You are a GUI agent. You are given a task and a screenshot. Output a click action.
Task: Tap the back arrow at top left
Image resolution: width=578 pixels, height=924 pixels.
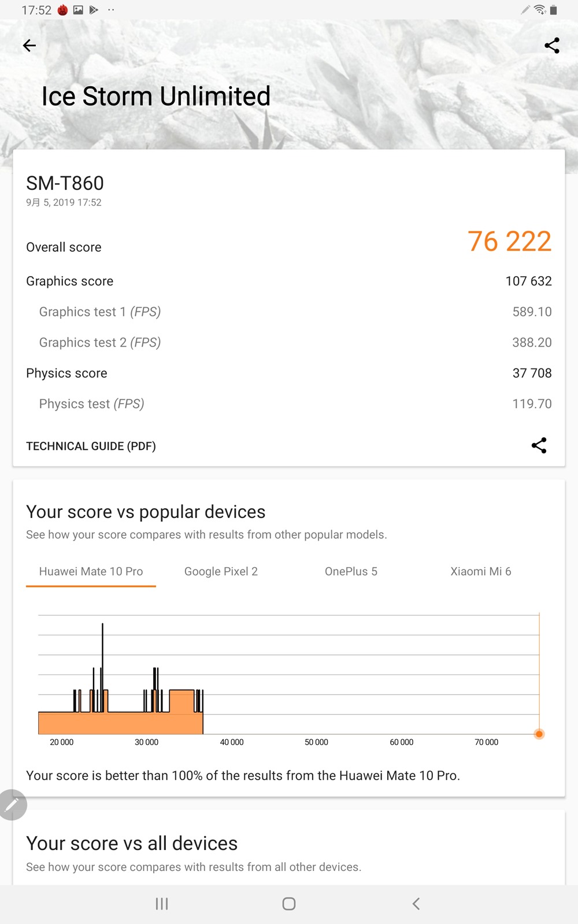click(x=29, y=46)
